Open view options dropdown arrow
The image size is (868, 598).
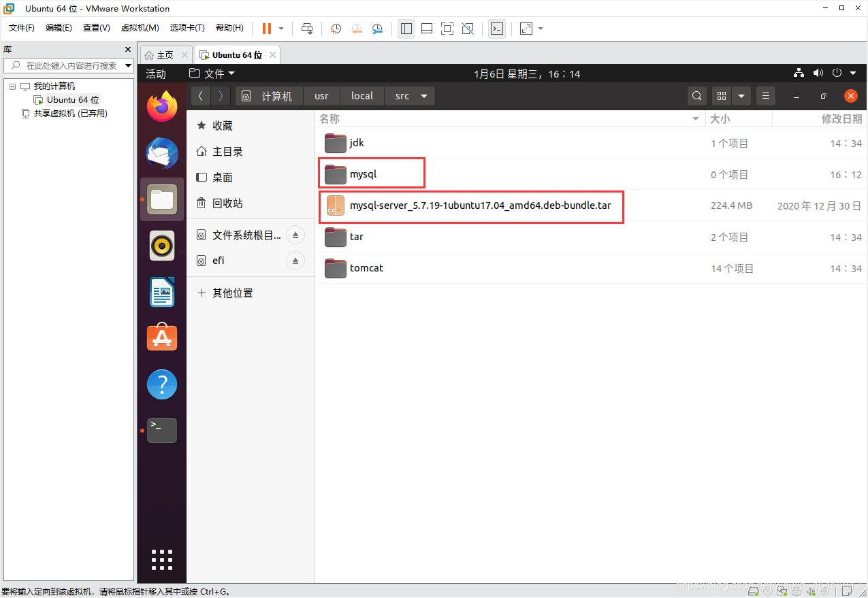(741, 96)
